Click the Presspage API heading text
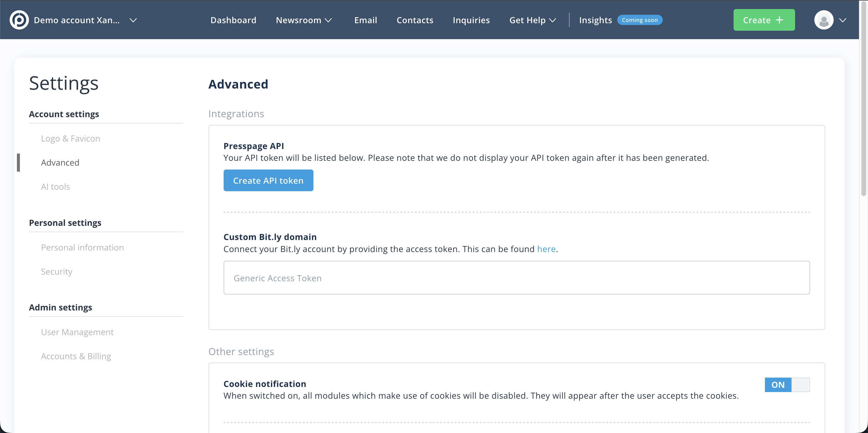The height and width of the screenshot is (433, 868). 253,146
